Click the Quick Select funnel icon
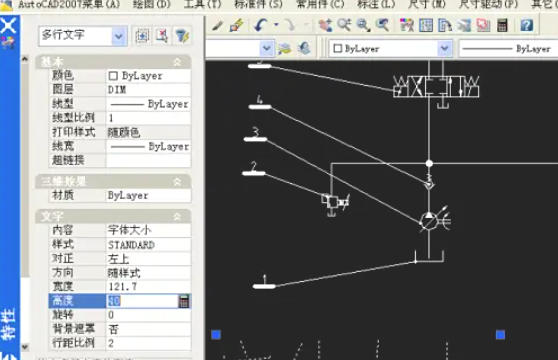Image resolution: width=558 pixels, height=360 pixels. (182, 36)
